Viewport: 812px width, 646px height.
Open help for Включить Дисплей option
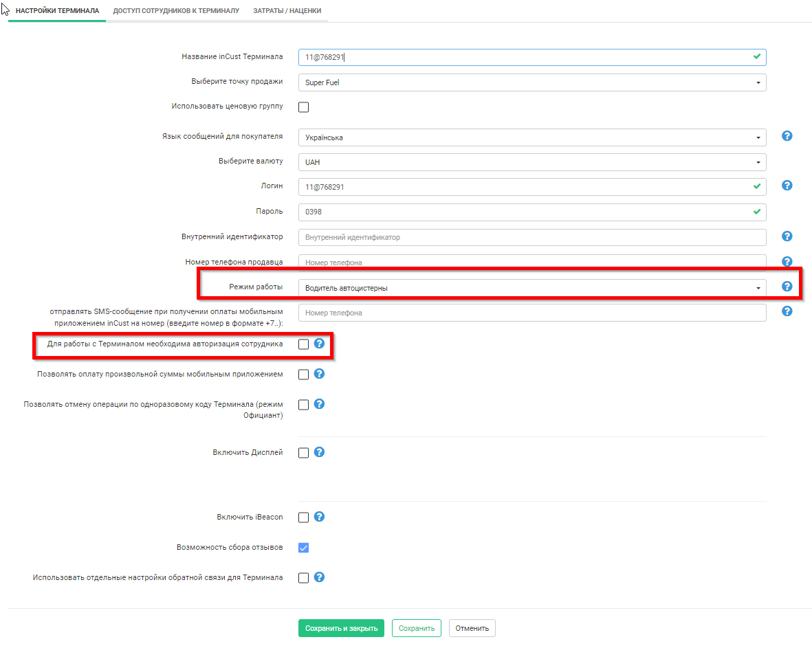tap(319, 452)
